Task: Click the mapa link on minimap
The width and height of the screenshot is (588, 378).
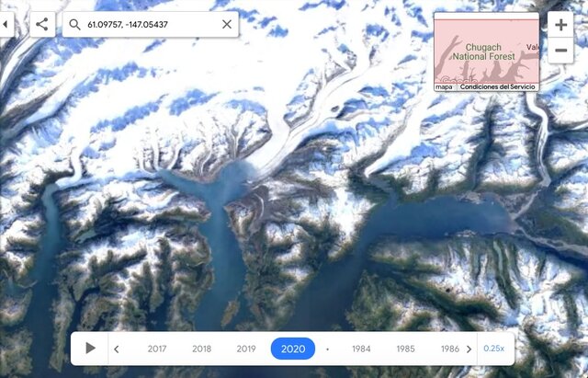Action: coord(444,87)
